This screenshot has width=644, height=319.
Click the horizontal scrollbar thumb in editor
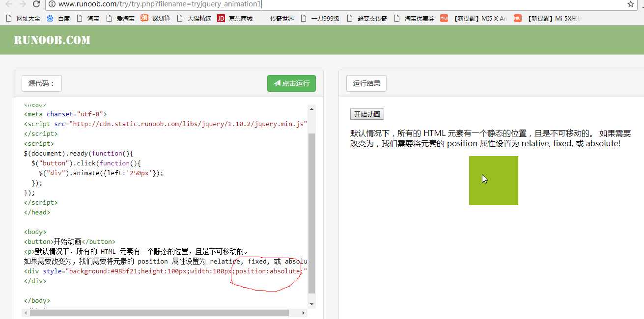pyautogui.click(x=159, y=313)
